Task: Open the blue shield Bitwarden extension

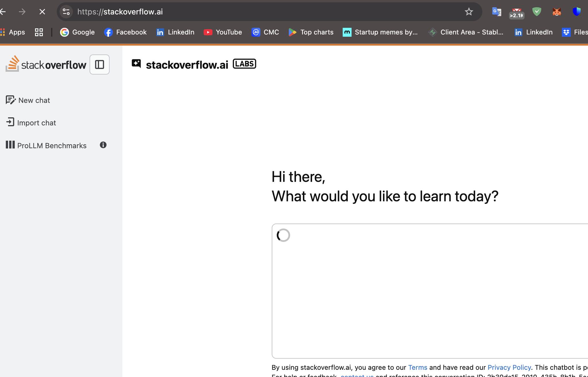Action: click(x=577, y=12)
